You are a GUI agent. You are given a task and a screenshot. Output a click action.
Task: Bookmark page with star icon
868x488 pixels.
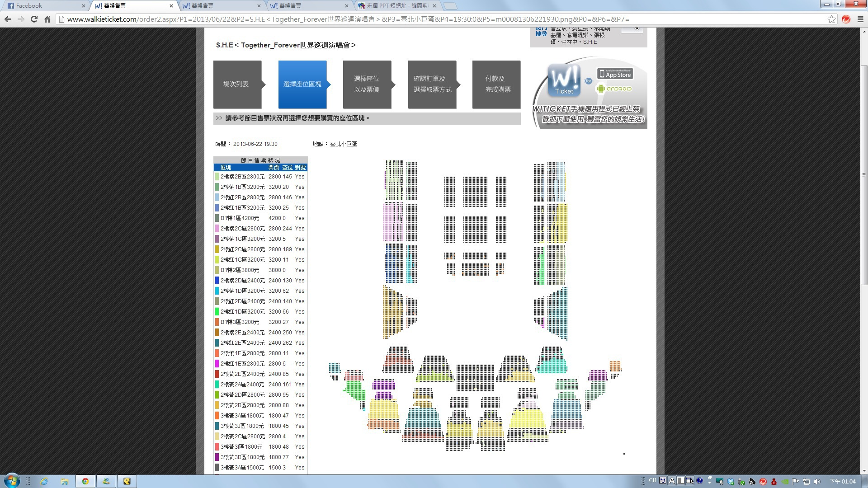(831, 19)
